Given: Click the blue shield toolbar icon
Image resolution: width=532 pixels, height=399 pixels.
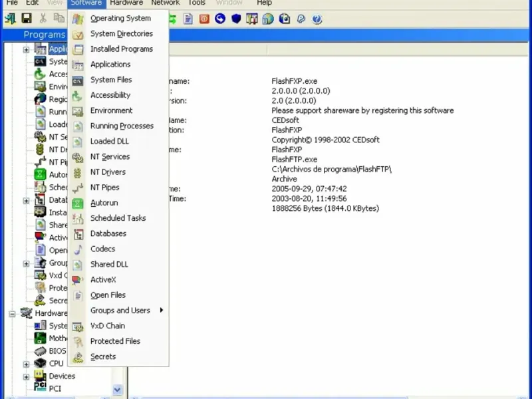Looking at the screenshot, I should pos(236,19).
